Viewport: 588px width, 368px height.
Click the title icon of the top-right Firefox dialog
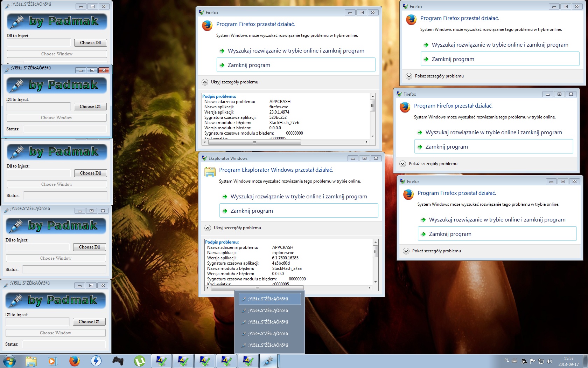[406, 6]
